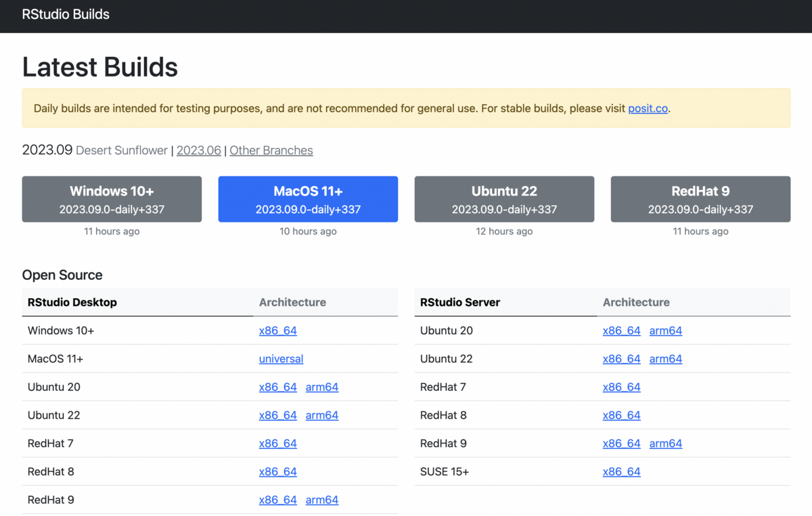Download the Windows 10+ daily build

112,199
